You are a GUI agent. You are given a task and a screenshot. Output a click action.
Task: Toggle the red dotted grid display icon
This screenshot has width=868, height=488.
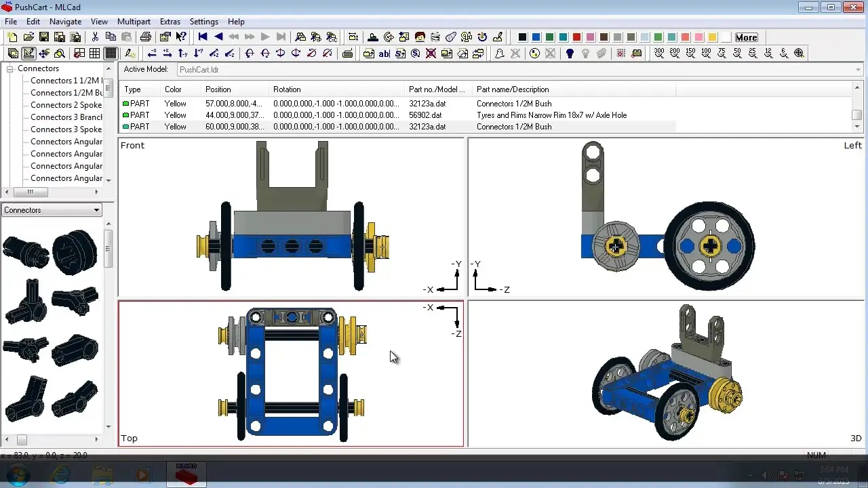(x=620, y=53)
